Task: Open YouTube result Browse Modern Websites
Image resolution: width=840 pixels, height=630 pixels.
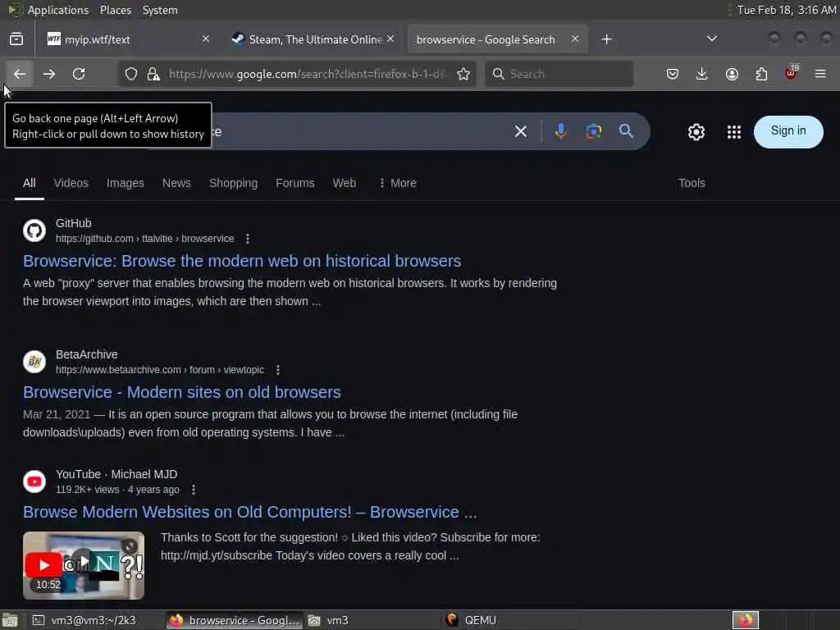Action: click(x=249, y=512)
